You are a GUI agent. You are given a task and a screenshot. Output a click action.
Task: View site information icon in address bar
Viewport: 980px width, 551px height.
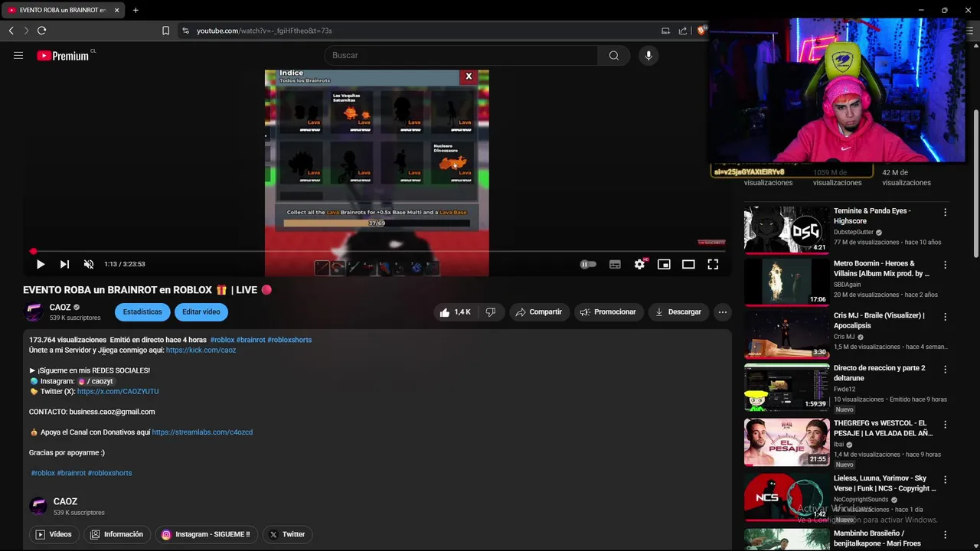click(185, 31)
